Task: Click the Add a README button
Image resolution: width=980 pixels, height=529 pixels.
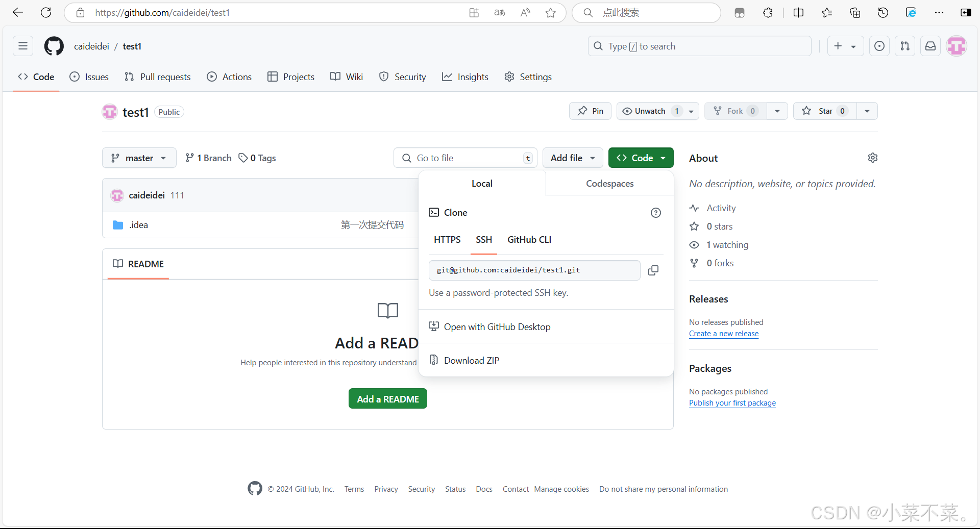Action: pos(387,399)
